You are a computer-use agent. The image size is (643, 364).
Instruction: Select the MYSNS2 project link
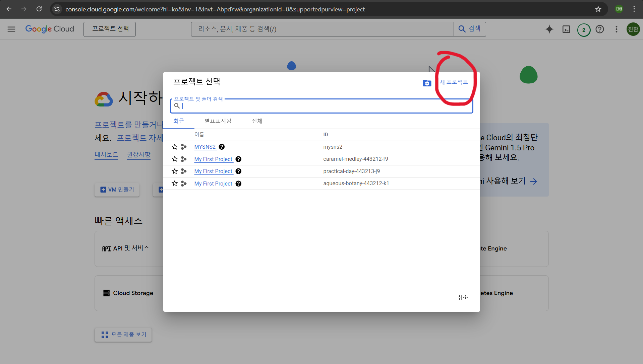point(205,147)
